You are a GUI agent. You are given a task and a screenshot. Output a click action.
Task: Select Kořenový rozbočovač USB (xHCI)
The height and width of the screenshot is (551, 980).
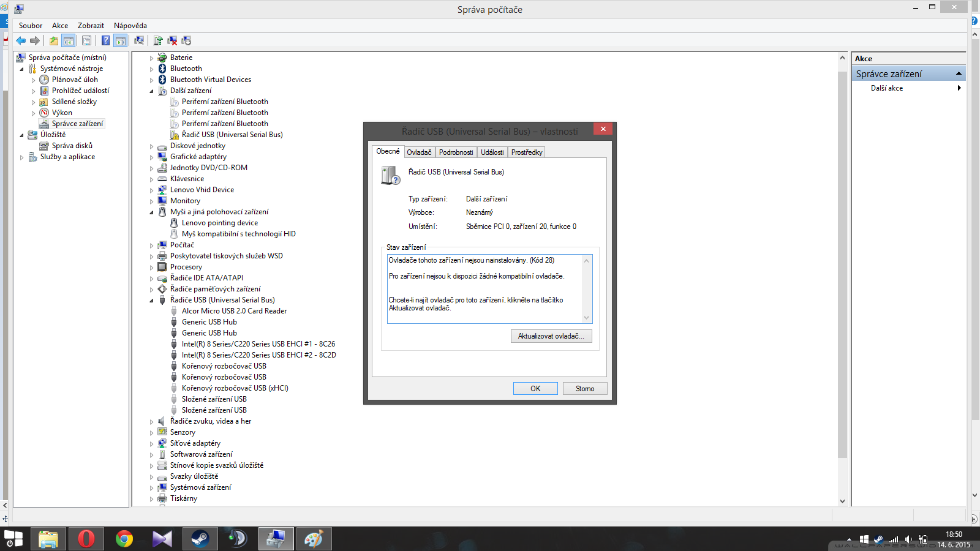pyautogui.click(x=235, y=388)
